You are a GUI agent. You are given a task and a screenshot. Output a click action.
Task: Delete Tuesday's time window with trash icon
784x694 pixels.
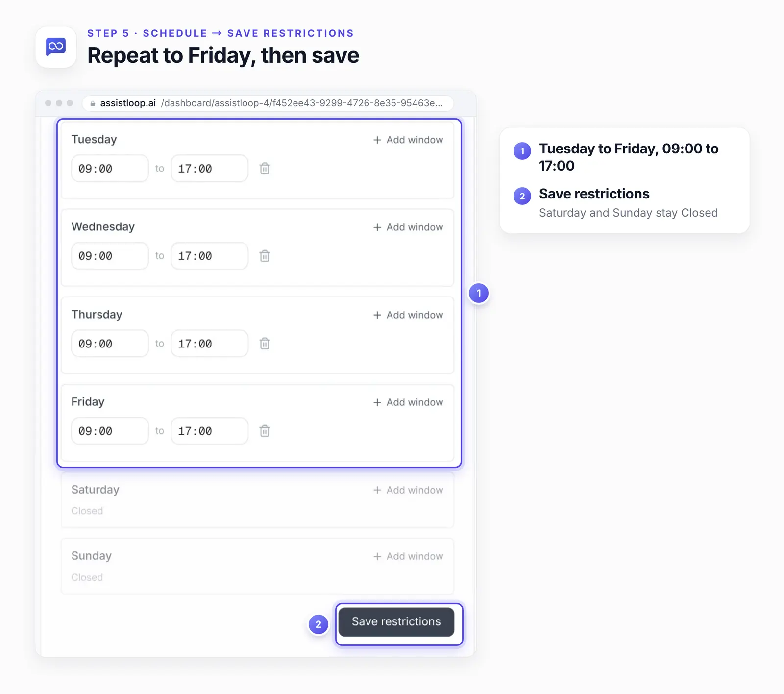(x=265, y=169)
